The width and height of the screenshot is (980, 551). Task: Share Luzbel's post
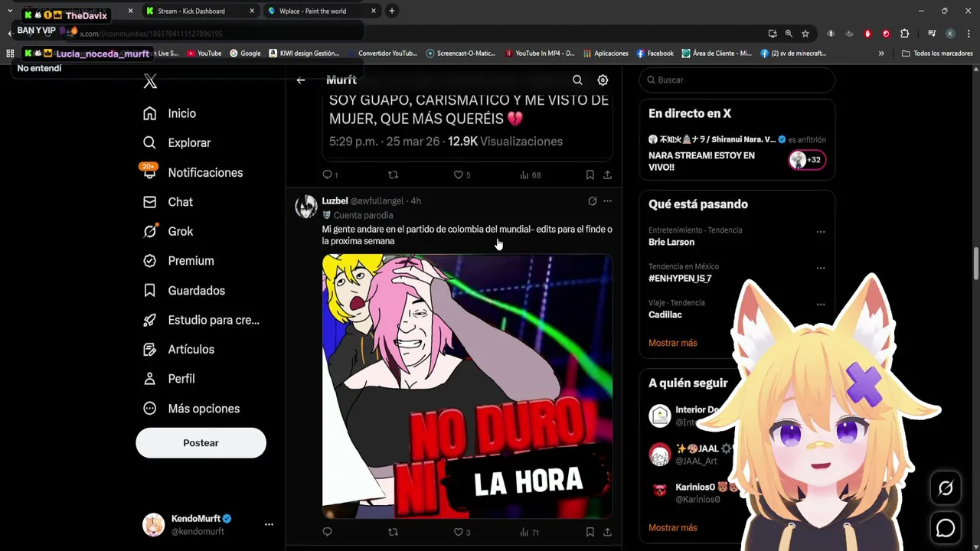coord(607,532)
